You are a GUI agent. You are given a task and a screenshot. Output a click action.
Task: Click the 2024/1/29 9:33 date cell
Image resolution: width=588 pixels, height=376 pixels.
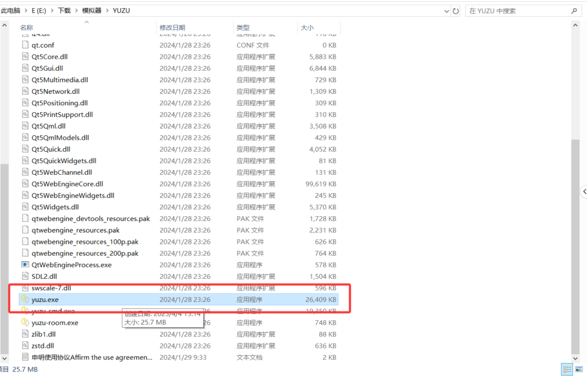coord(183,357)
